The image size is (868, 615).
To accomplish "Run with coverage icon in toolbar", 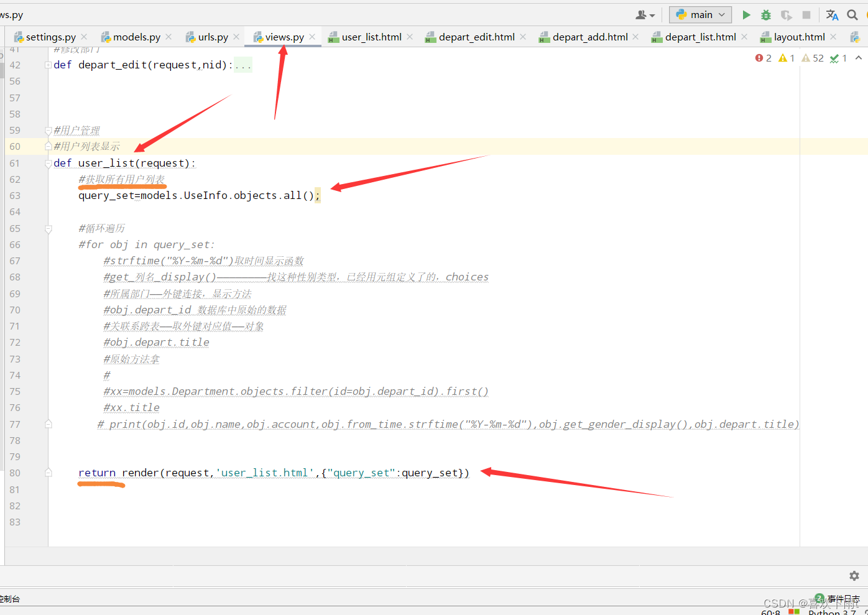I will tap(787, 15).
